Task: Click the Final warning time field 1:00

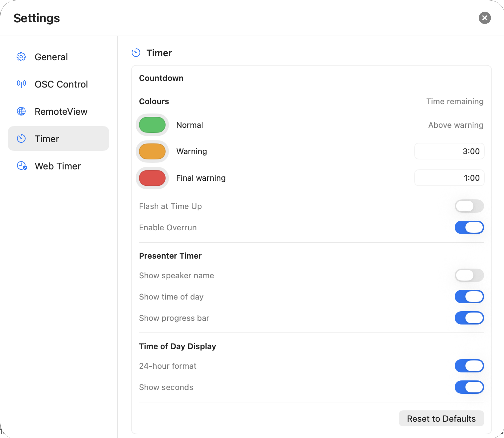Action: pyautogui.click(x=449, y=178)
